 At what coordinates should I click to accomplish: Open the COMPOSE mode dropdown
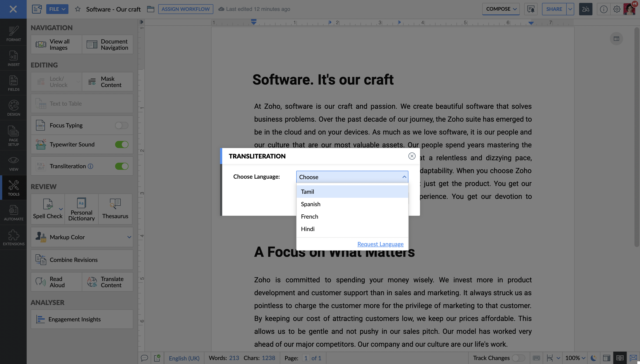(501, 9)
